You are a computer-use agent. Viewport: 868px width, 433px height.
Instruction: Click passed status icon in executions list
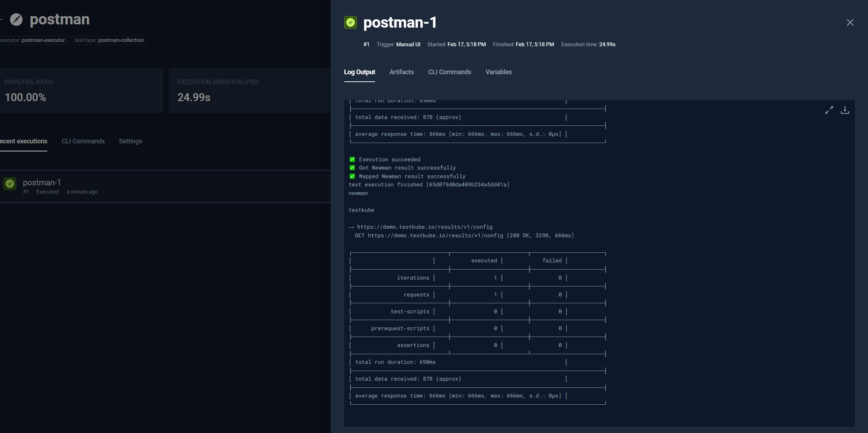coord(10,184)
